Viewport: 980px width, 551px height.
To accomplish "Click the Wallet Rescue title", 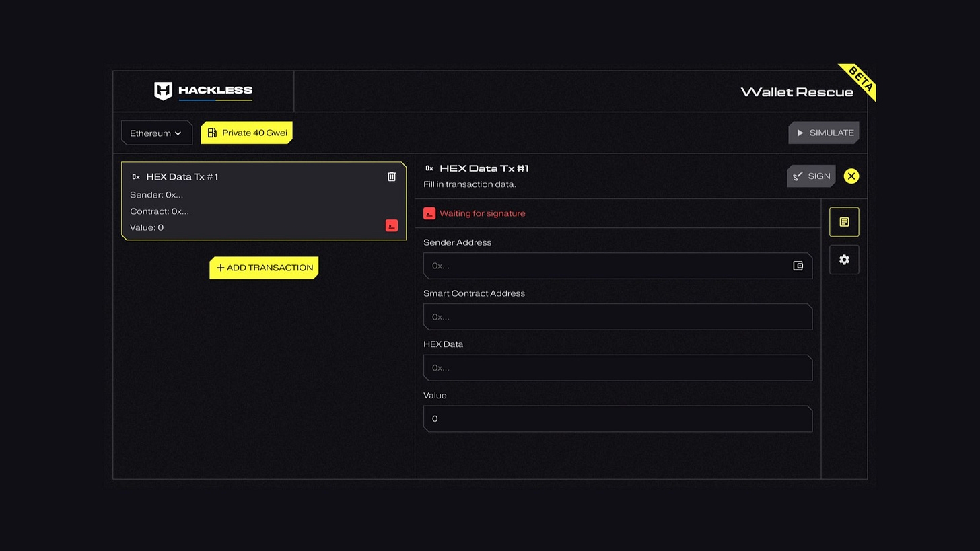I will click(x=797, y=92).
